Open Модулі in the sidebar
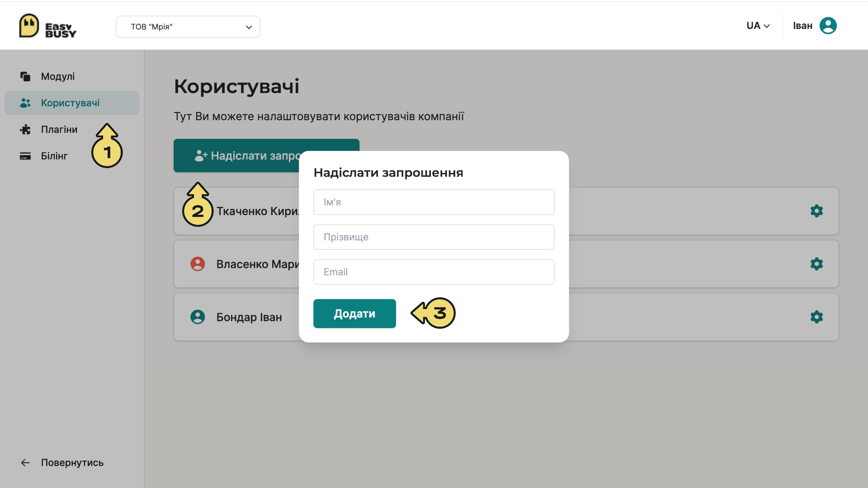 coord(72,76)
